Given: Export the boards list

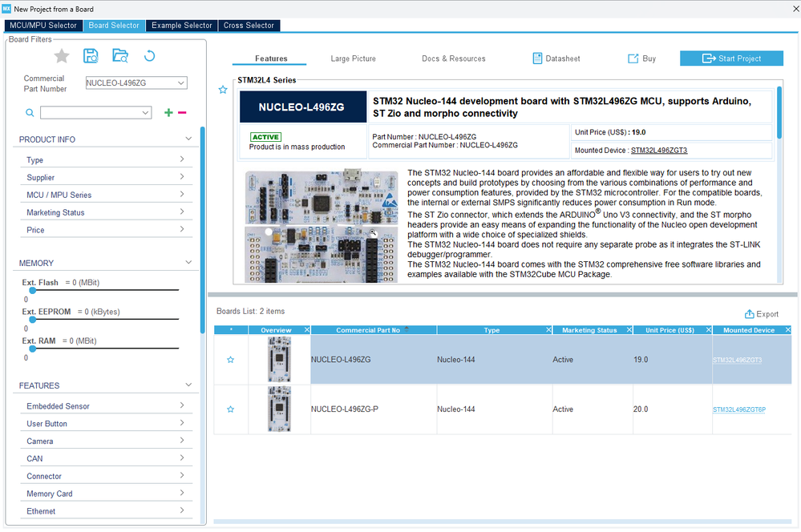Looking at the screenshot, I should click(761, 314).
